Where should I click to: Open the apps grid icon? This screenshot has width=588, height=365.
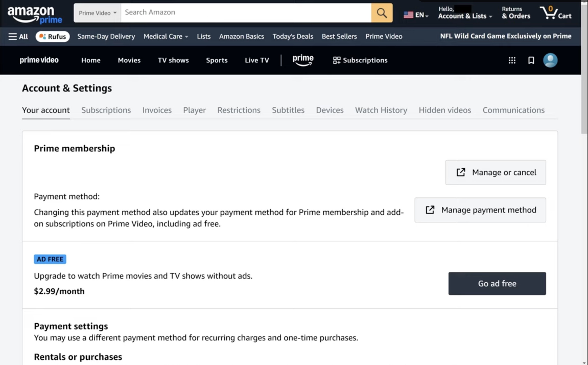(x=512, y=60)
